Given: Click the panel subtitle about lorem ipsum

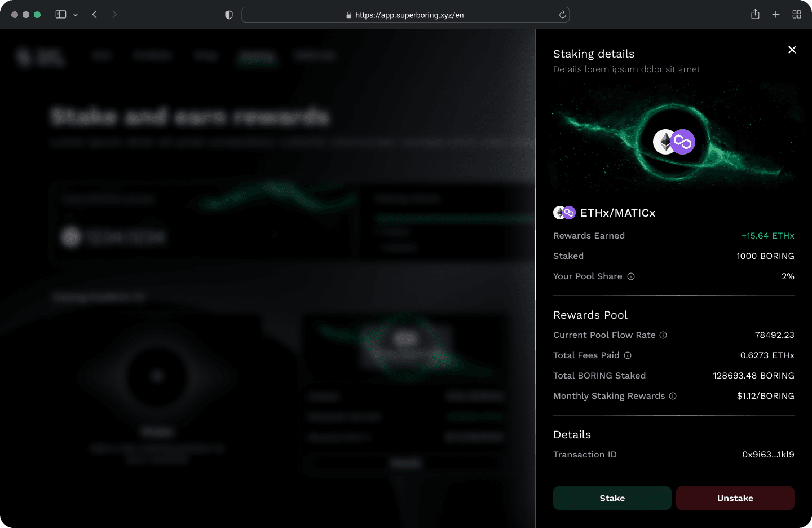Looking at the screenshot, I should click(626, 69).
